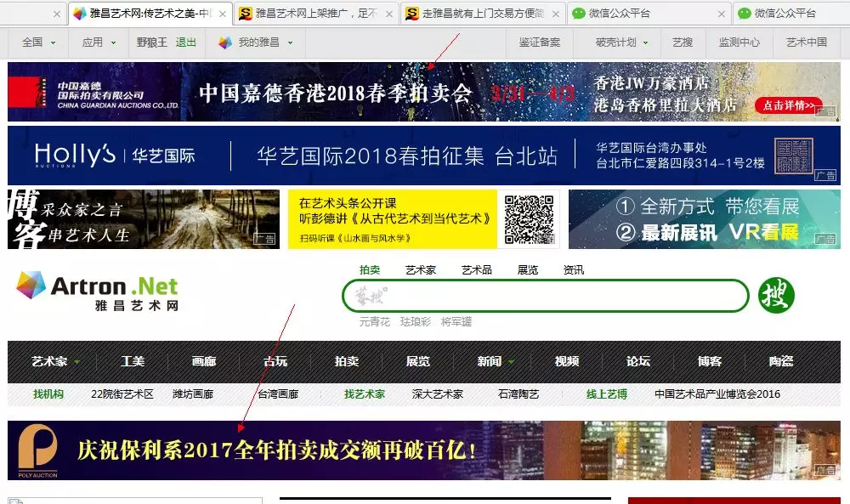Image resolution: width=850 pixels, height=504 pixels.
Task: Click the Sogou icon on 走雅昌就有上门交易 tab
Action: point(412,14)
